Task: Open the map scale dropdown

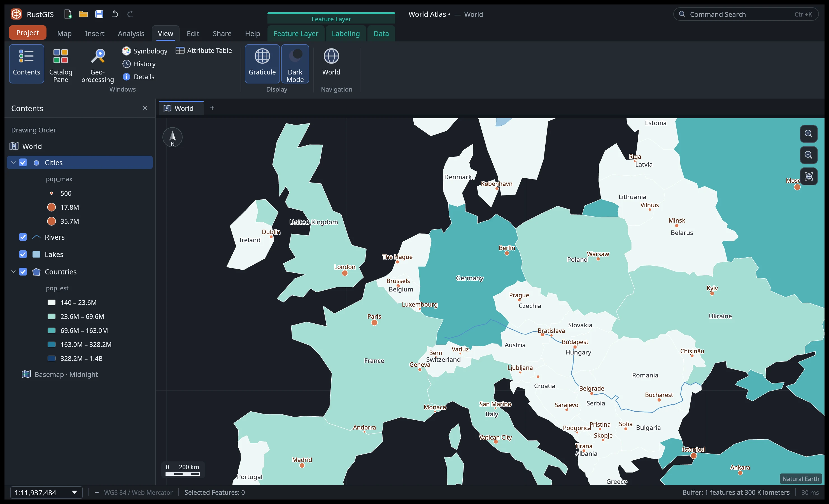Action: pos(46,493)
